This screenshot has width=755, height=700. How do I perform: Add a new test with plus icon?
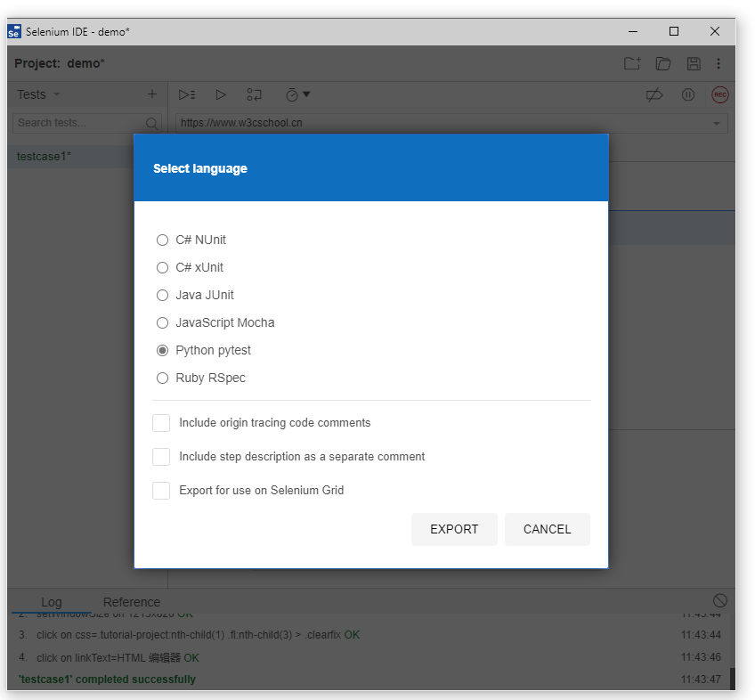pos(151,94)
